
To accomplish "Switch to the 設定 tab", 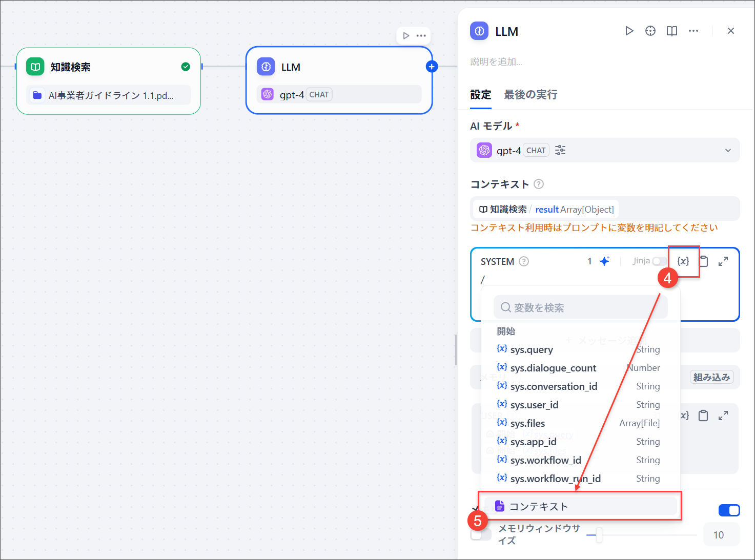I will pos(481,95).
